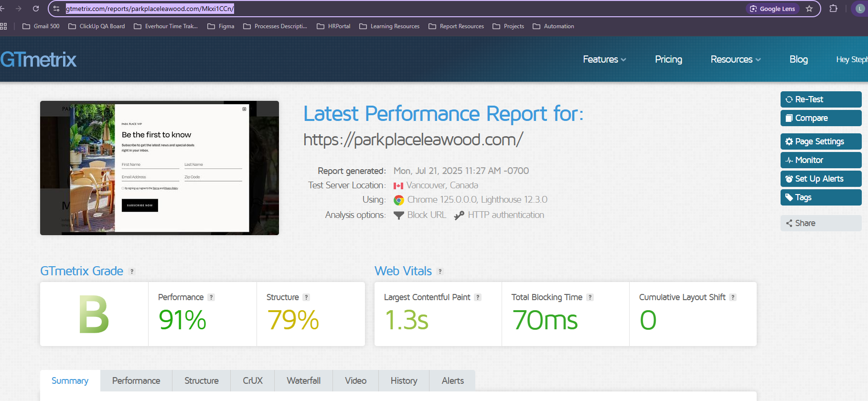Open the Learning Resources bookmark folder
This screenshot has width=868, height=401.
(389, 26)
